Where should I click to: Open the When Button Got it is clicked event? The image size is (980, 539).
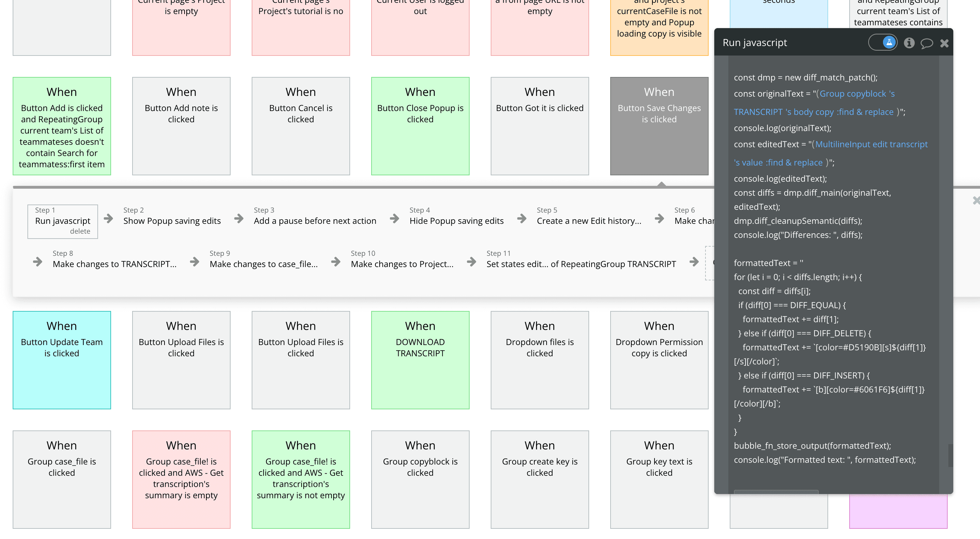(x=540, y=125)
